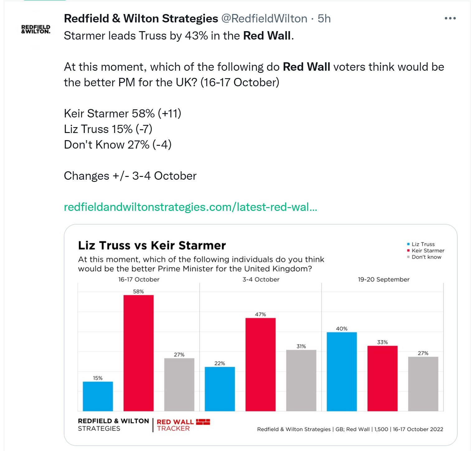Click the tweet text about Starmer leading Truss

(x=179, y=36)
